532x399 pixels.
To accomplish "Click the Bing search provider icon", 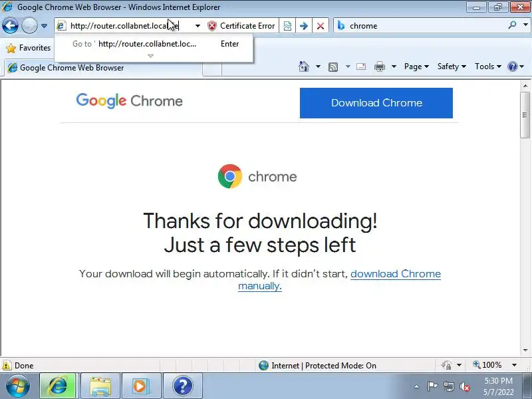I will tap(341, 26).
